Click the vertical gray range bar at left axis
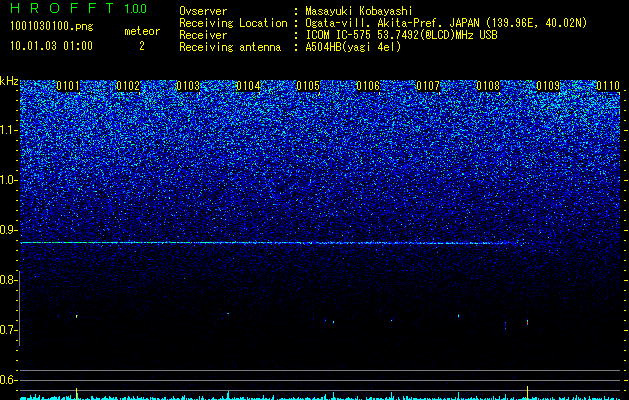Viewport: 629px width, 400px height. [x=19, y=308]
